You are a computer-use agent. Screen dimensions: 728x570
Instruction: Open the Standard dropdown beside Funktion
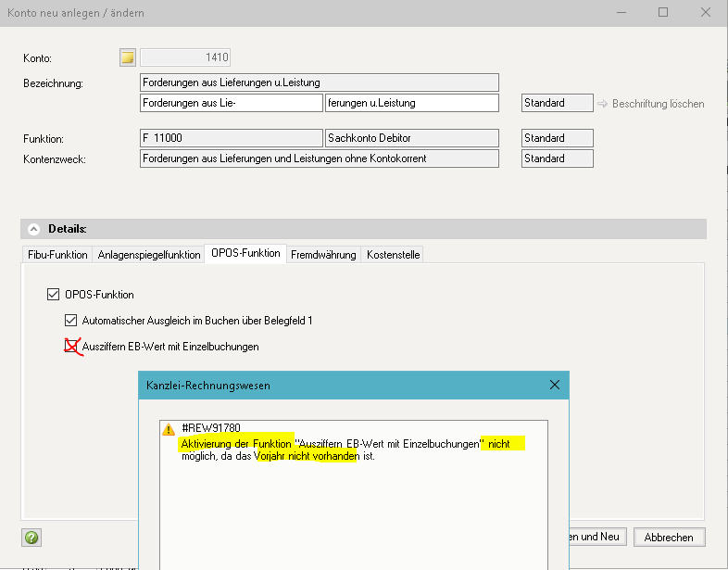click(x=557, y=138)
